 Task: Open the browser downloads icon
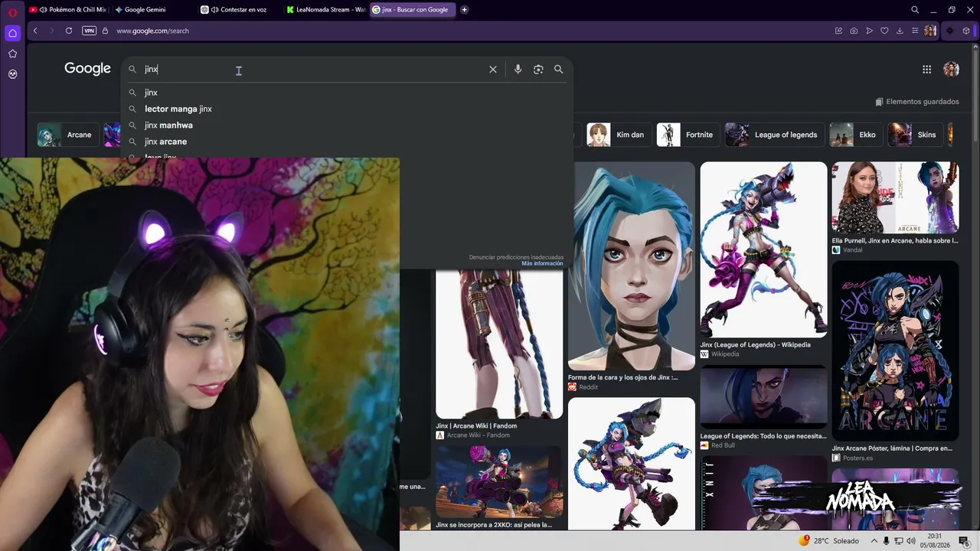coord(900,31)
